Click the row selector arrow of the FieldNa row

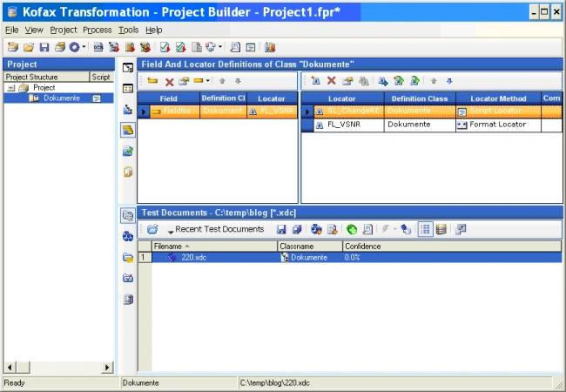[x=144, y=112]
